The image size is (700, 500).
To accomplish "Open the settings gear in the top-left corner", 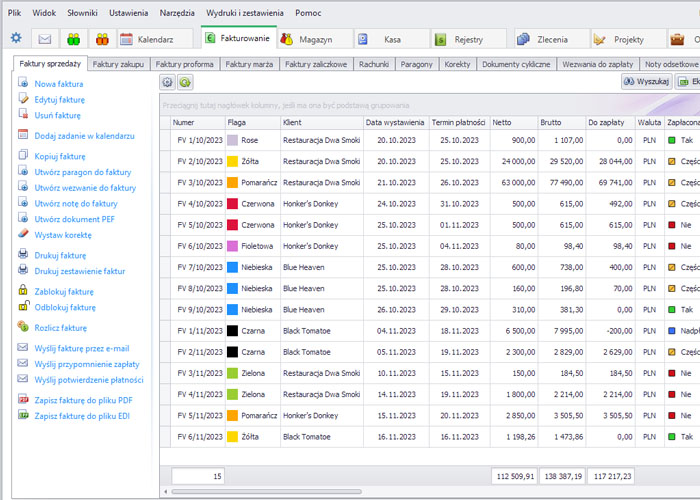I will coord(15,39).
